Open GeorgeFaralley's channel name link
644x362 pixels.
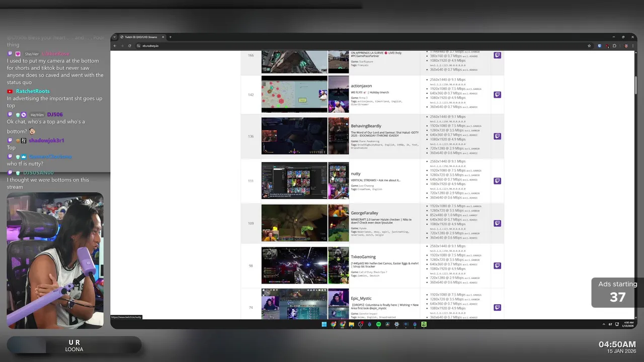[364, 213]
